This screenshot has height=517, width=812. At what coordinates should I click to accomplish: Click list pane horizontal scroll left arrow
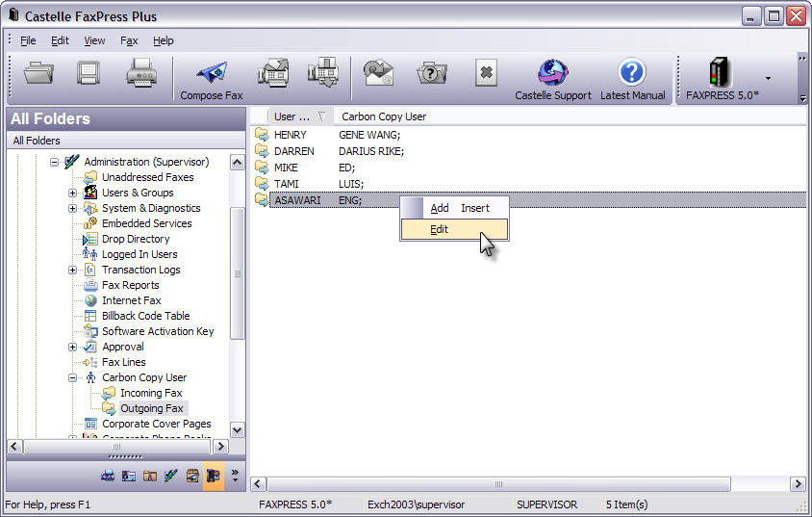[x=259, y=484]
